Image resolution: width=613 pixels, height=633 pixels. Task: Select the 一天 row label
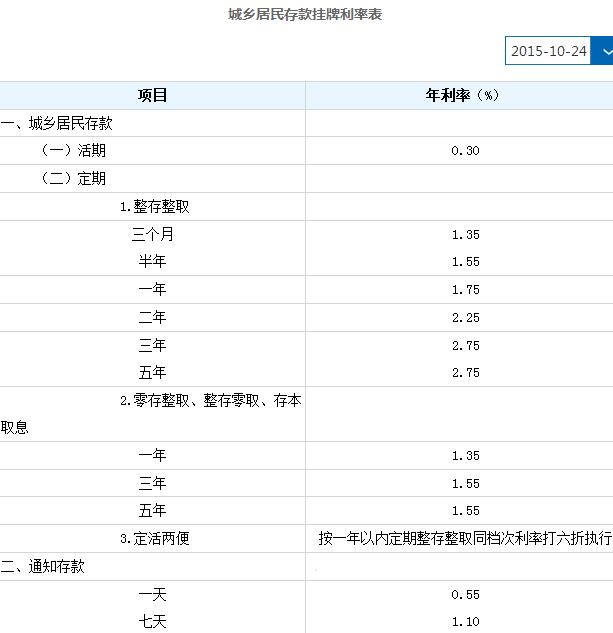(x=152, y=595)
